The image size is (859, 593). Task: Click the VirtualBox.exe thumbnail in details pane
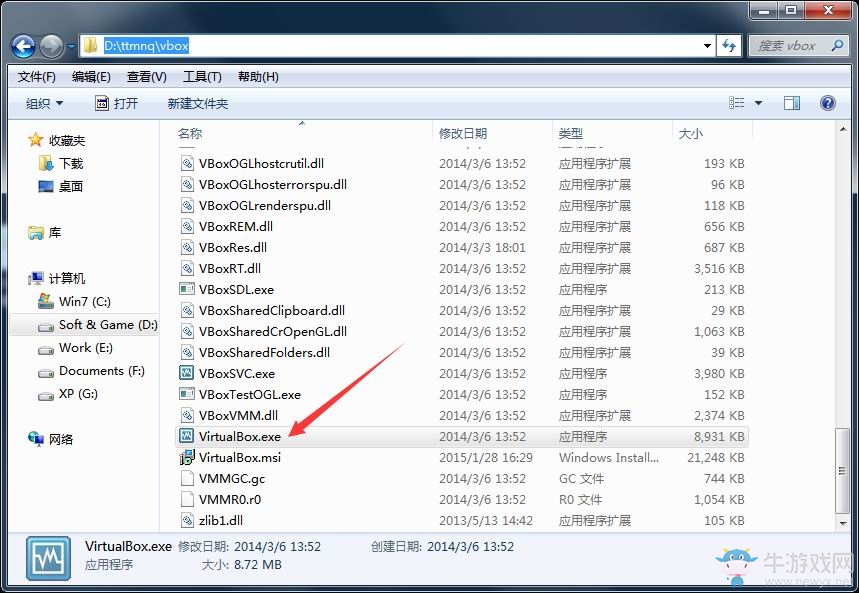click(x=48, y=558)
